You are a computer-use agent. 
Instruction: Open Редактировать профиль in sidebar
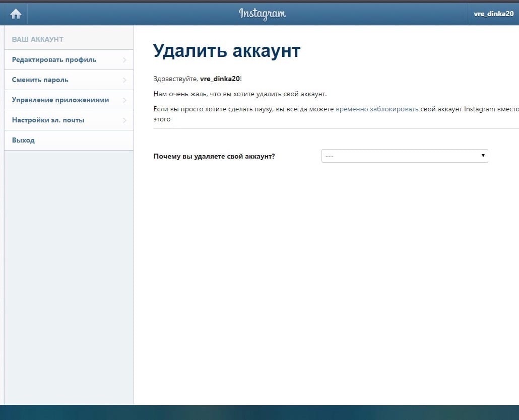tap(69, 60)
